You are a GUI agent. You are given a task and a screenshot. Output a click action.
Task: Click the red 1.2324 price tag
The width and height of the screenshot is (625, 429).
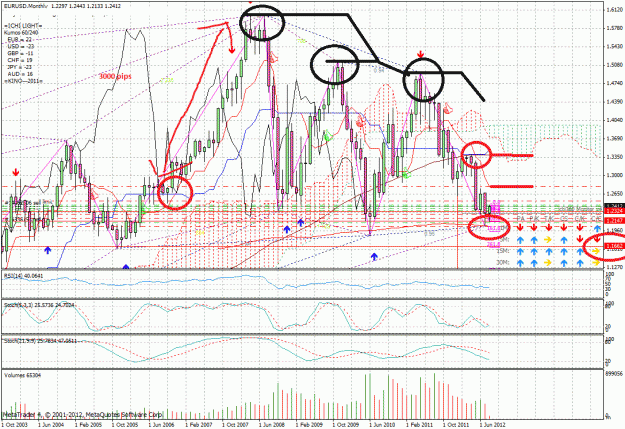(614, 211)
